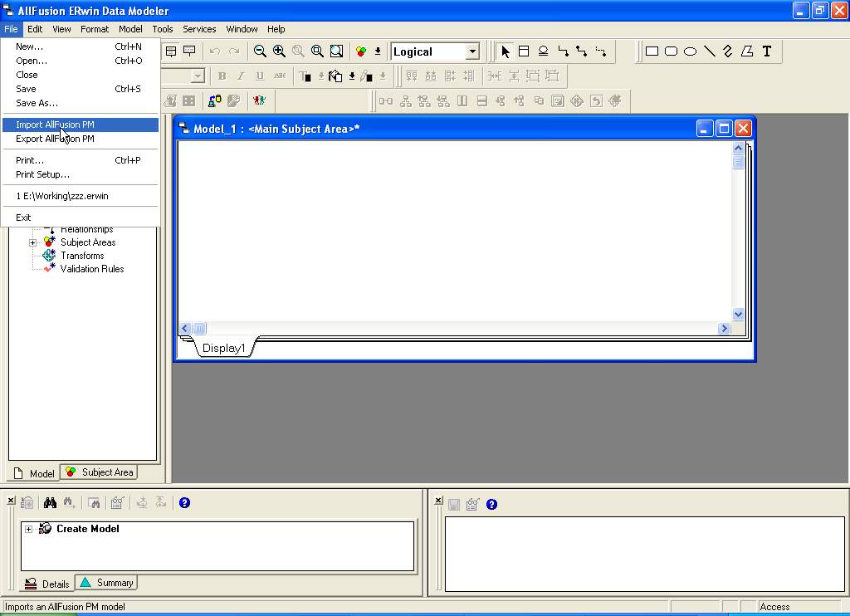Close the action log pane with X
850x616 pixels.
[11, 501]
